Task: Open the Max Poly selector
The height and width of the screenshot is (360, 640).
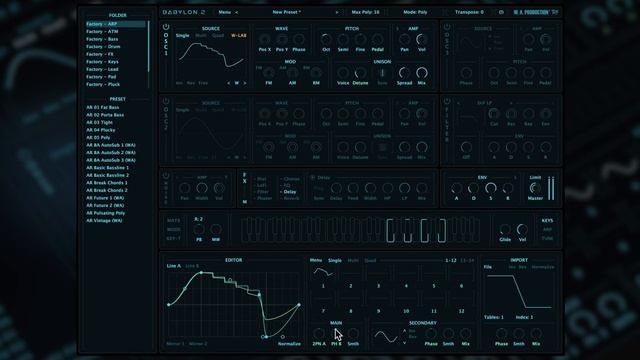Action: coord(365,12)
